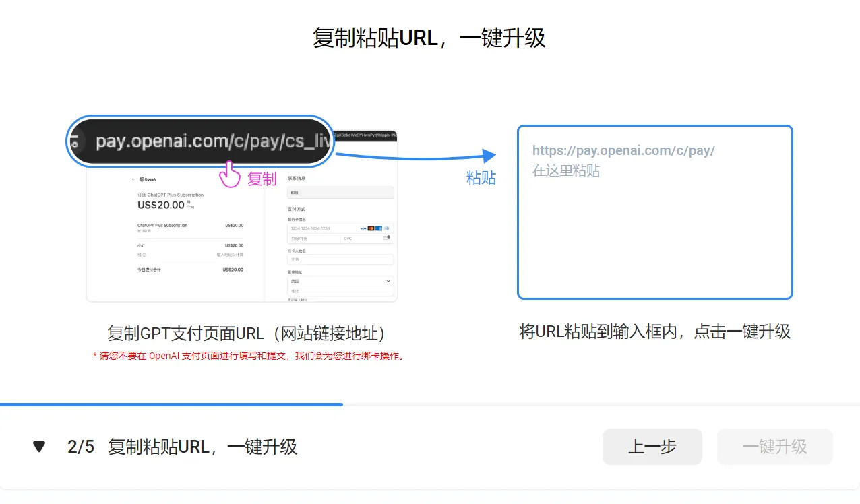The width and height of the screenshot is (860, 504).
Task: Select the Visa card icon in the card field
Action: click(363, 228)
